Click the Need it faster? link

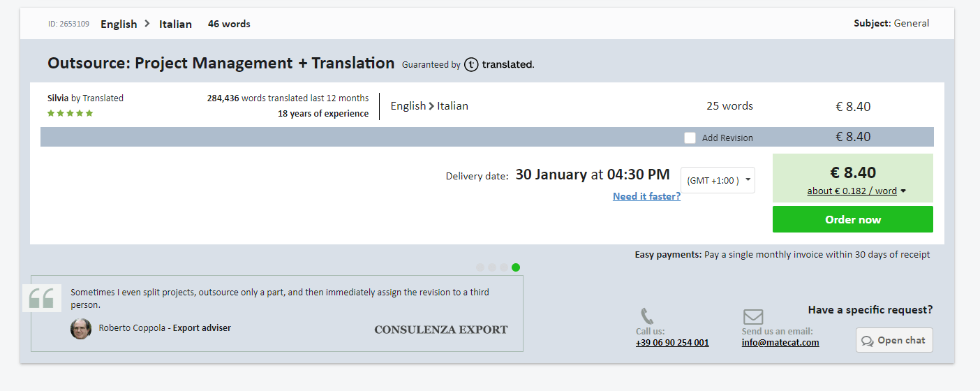(x=646, y=196)
